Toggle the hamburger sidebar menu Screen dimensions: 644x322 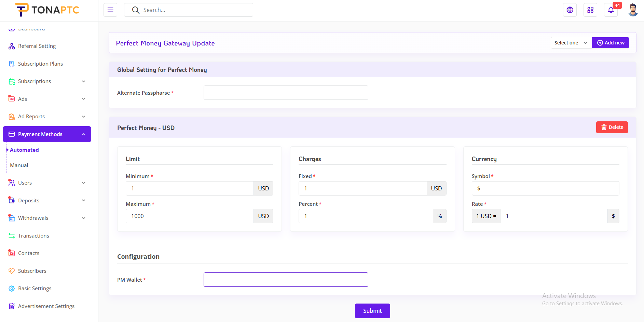click(x=110, y=10)
